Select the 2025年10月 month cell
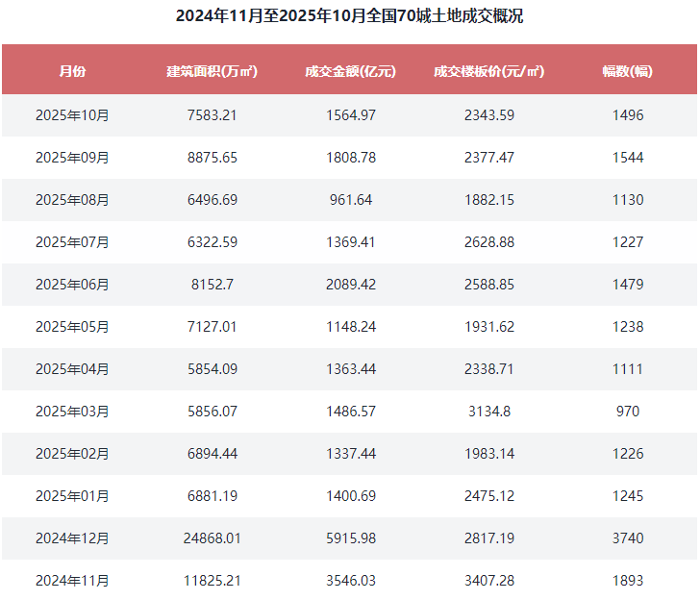The height and width of the screenshot is (600, 700). (x=72, y=115)
